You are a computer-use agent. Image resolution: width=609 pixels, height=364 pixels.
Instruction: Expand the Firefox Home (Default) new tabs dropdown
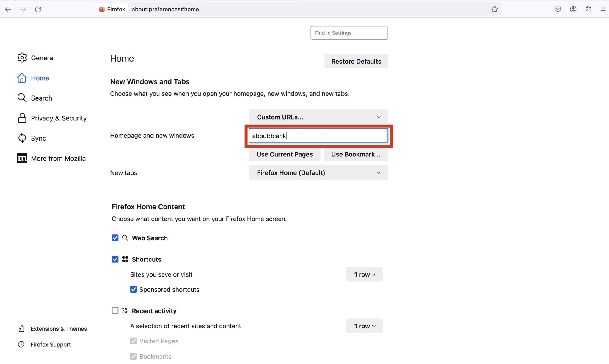pyautogui.click(x=318, y=173)
